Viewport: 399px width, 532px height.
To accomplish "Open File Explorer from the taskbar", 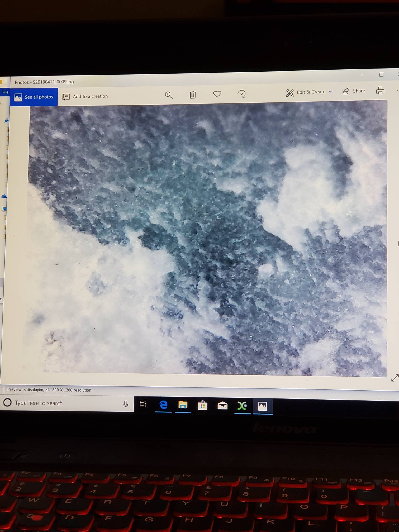I will (x=183, y=405).
